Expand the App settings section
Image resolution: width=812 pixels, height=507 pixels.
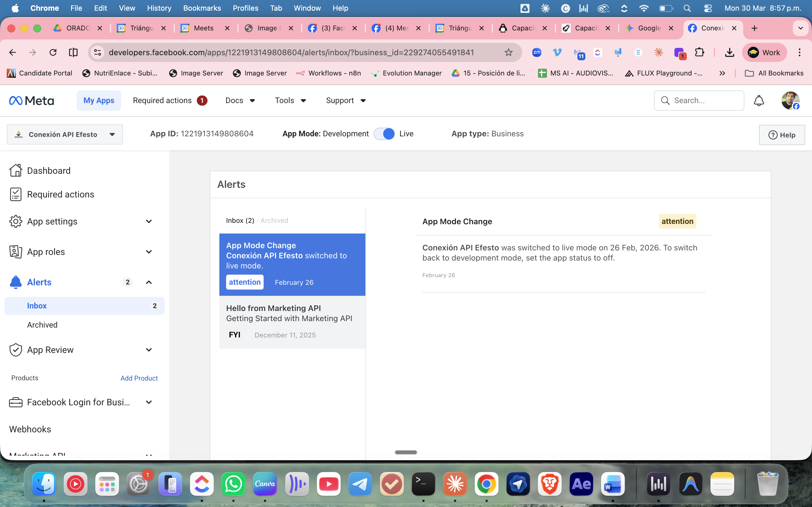point(149,221)
